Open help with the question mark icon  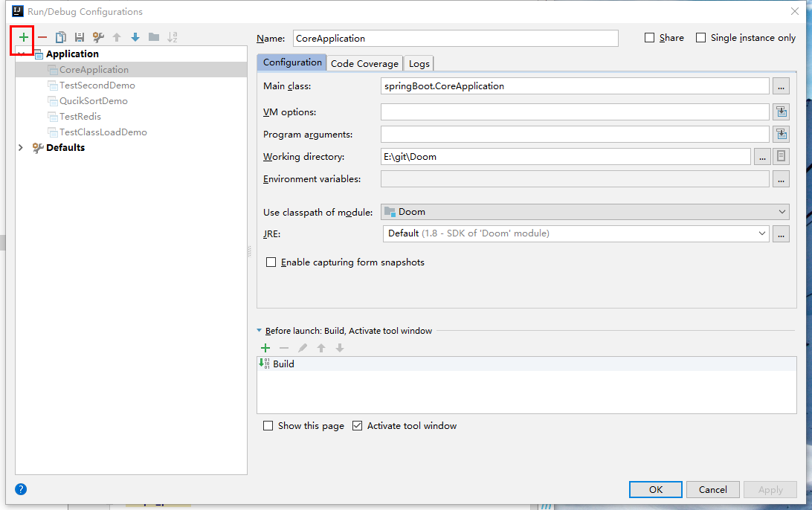[21, 489]
